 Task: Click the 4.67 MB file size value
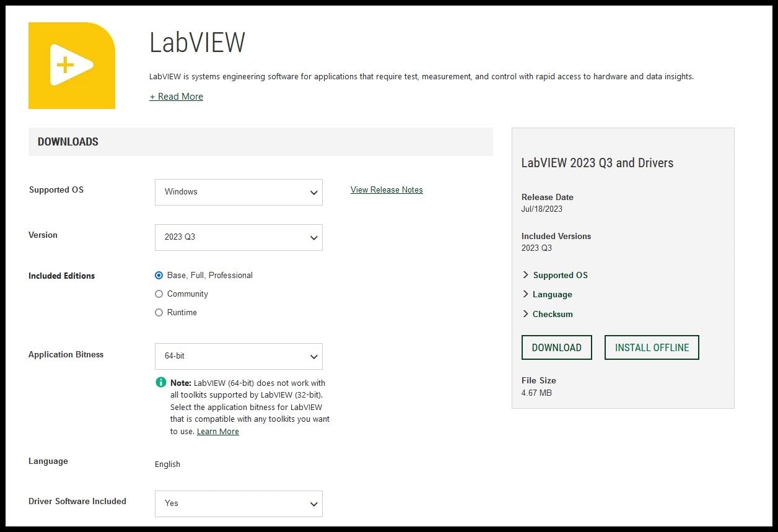pyautogui.click(x=536, y=393)
